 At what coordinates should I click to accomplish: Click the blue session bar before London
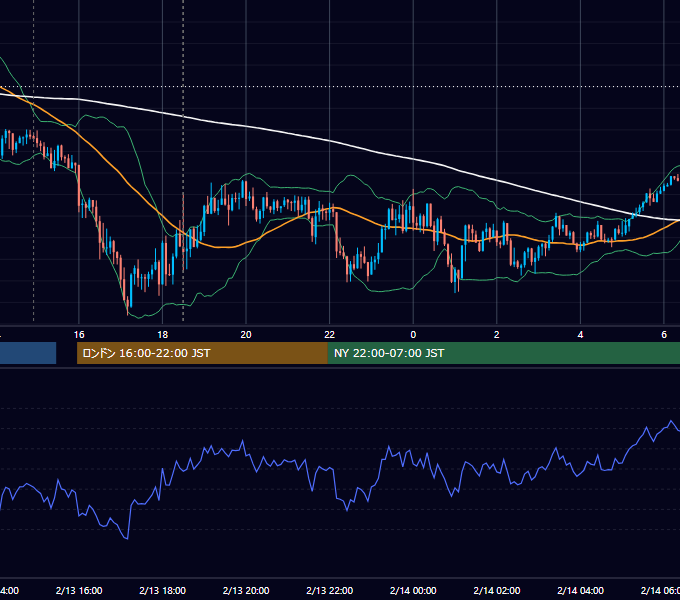[x=28, y=353]
